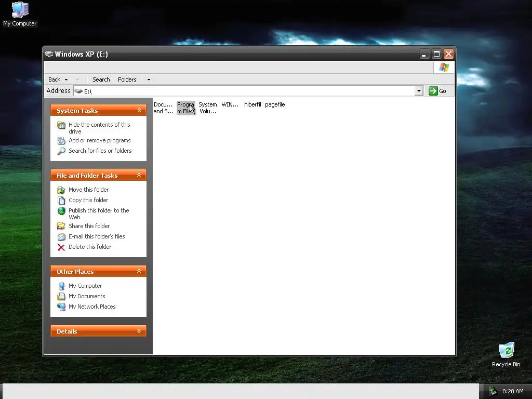Select the Docu... and S... folder
Image resolution: width=532 pixels, height=399 pixels.
tap(163, 108)
